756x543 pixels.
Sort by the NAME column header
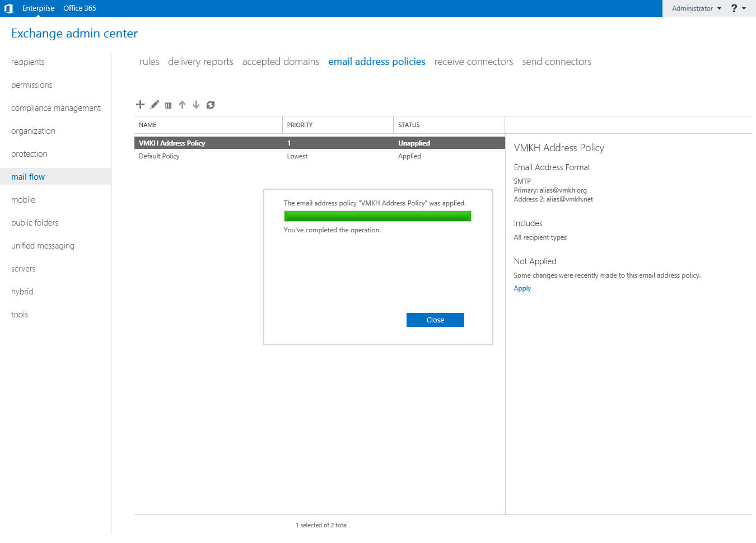pyautogui.click(x=208, y=125)
